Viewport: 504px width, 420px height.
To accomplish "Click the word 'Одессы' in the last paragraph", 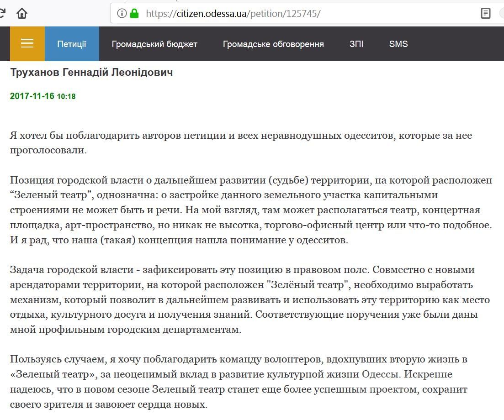I will [381, 374].
